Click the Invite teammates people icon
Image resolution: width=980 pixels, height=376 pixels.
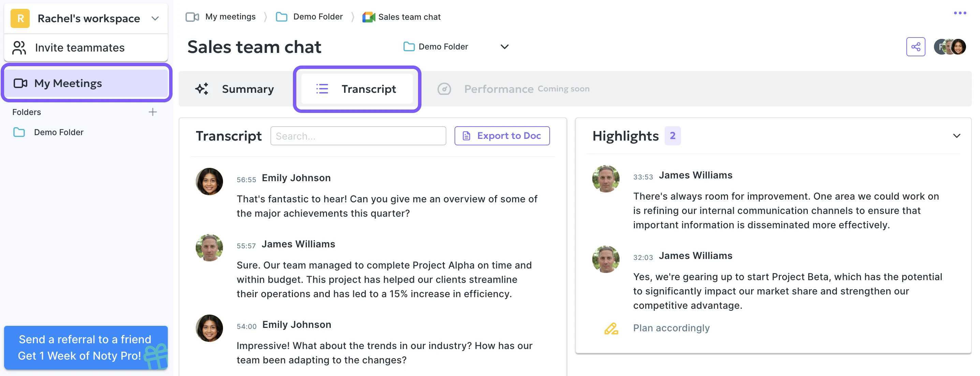coord(19,47)
